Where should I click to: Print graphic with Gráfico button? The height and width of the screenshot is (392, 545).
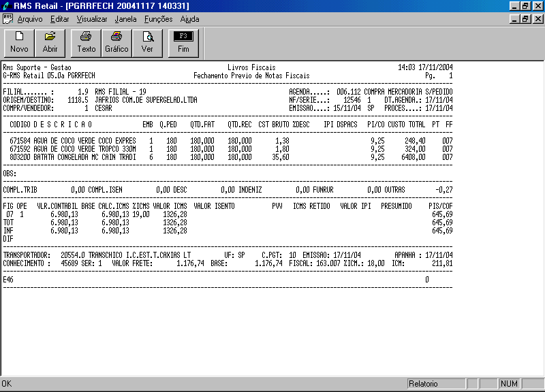click(x=116, y=43)
